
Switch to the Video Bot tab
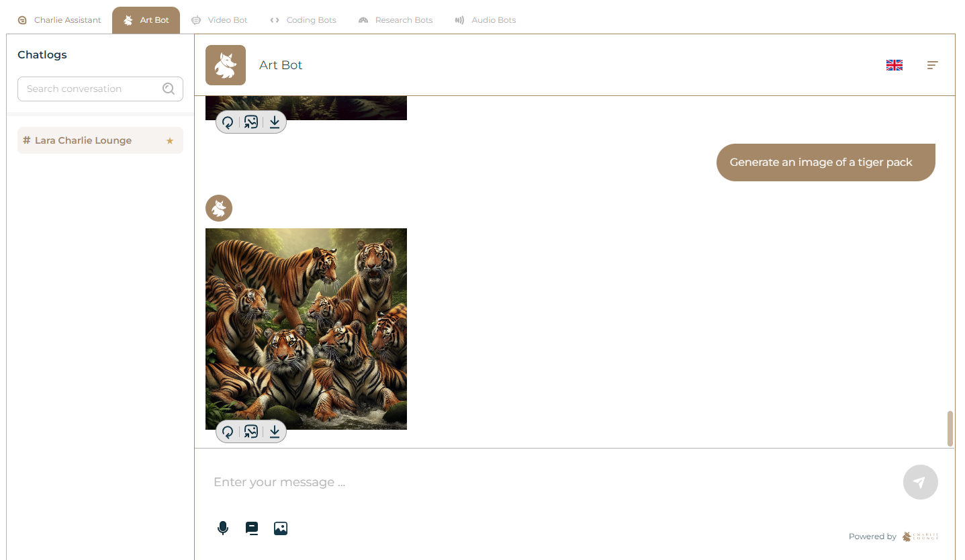[219, 20]
